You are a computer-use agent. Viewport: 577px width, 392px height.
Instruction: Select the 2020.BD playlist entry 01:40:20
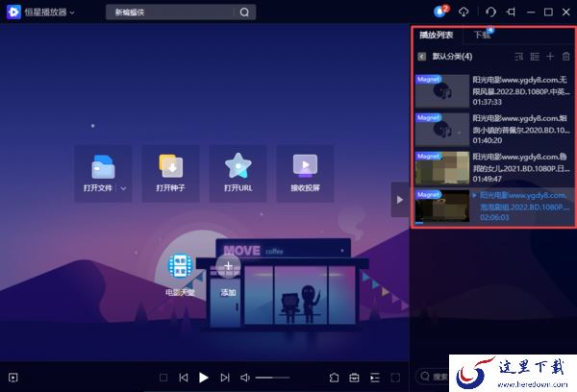pos(493,130)
